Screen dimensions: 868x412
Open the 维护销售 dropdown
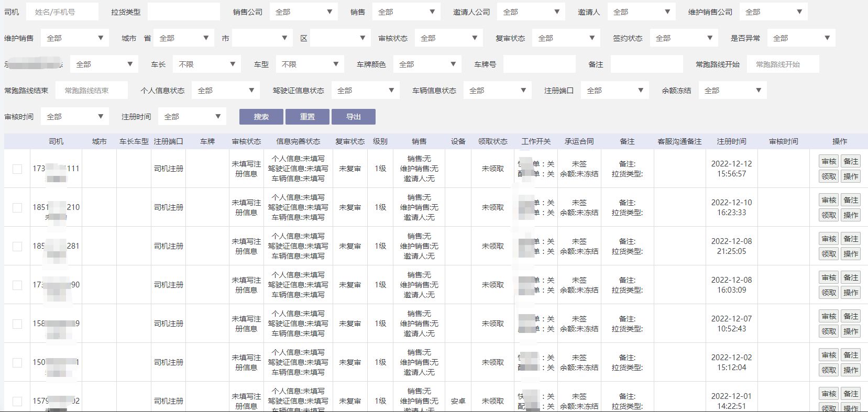pyautogui.click(x=75, y=38)
